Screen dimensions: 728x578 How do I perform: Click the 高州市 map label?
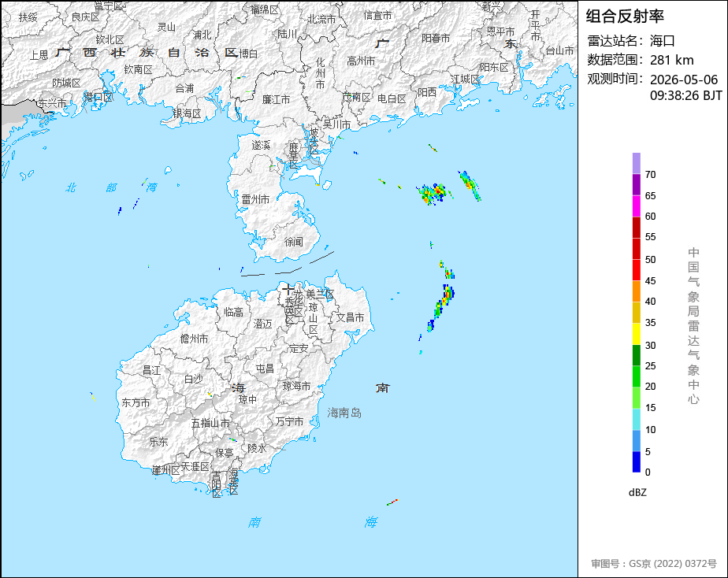(361, 61)
